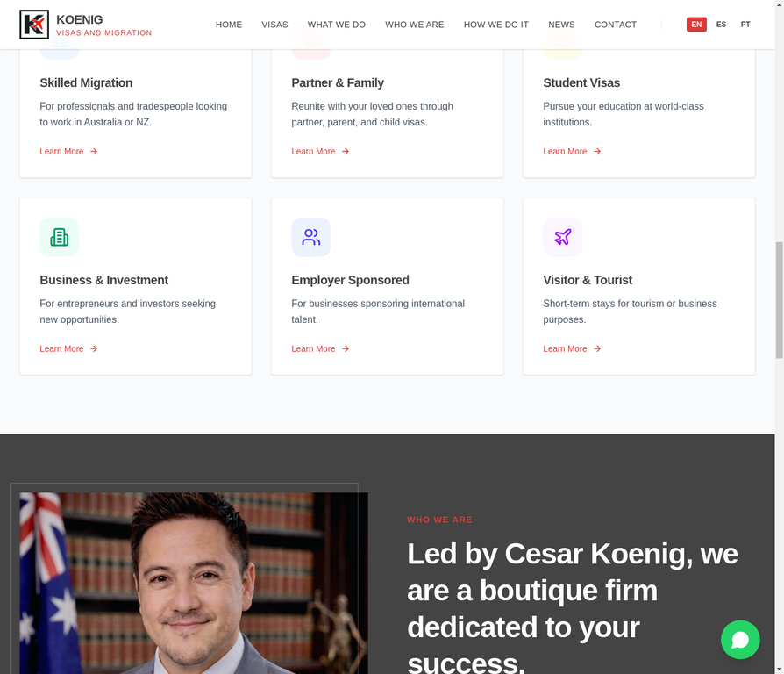Switch site language to ES

(x=721, y=25)
